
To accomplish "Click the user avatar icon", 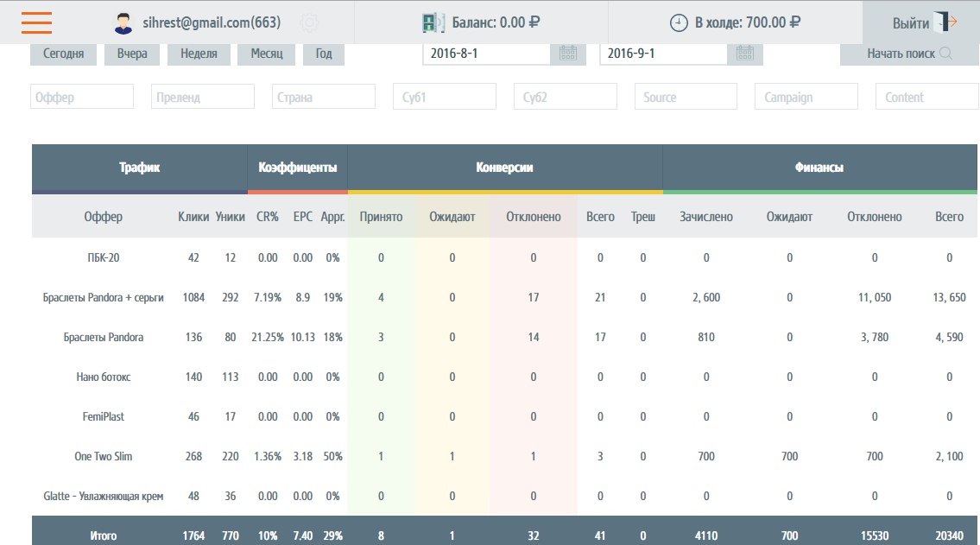I will [x=123, y=23].
